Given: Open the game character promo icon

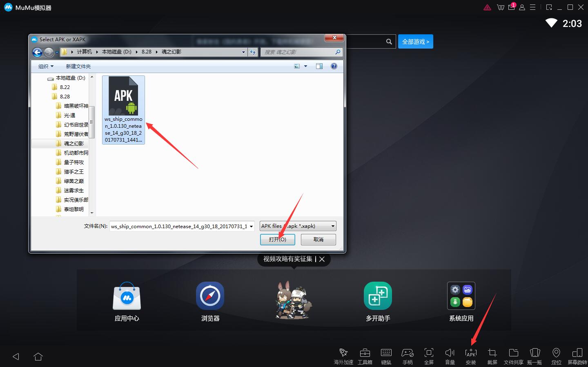Looking at the screenshot, I should pyautogui.click(x=294, y=300).
